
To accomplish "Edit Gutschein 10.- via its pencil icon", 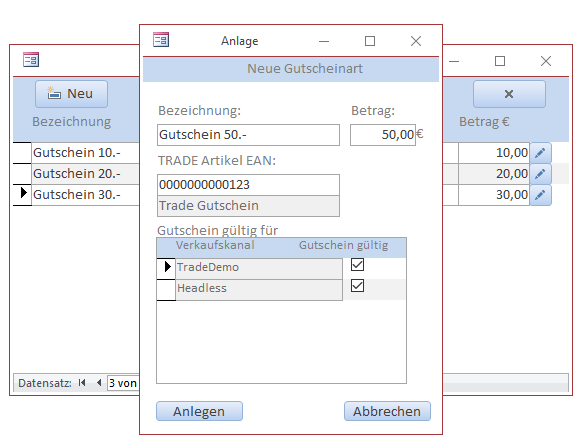I will click(540, 153).
